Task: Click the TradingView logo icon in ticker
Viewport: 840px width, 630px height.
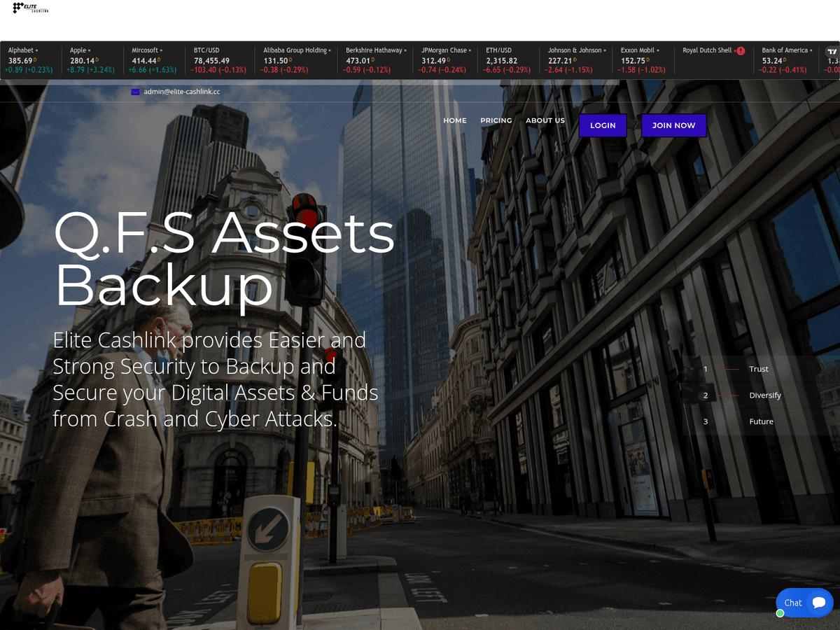Action: [832, 51]
